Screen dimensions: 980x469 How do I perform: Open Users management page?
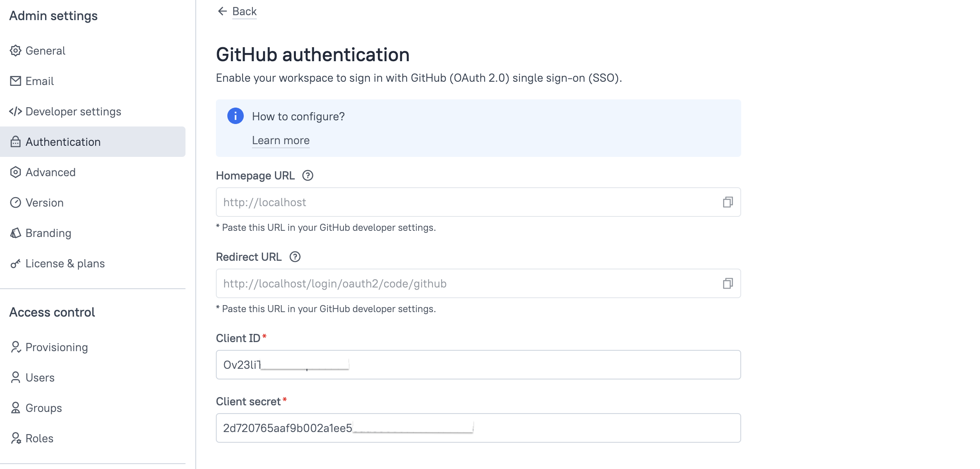(x=40, y=378)
